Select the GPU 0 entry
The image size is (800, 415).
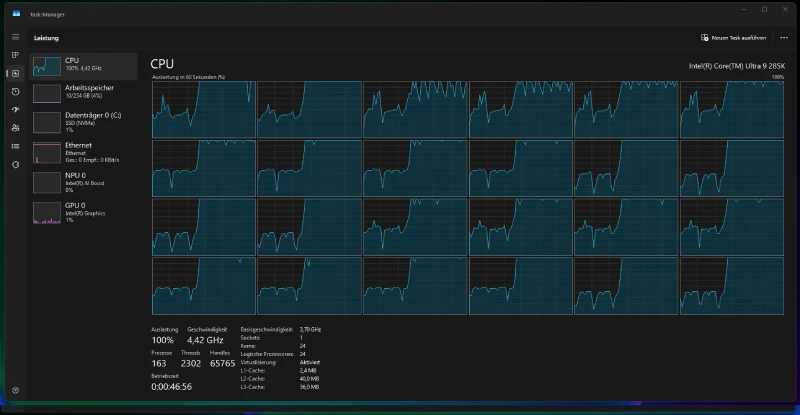coord(83,212)
